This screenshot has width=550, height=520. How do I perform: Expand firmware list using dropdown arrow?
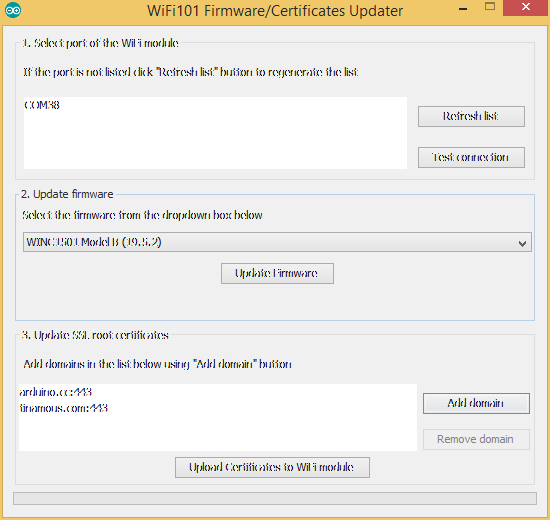(x=522, y=243)
